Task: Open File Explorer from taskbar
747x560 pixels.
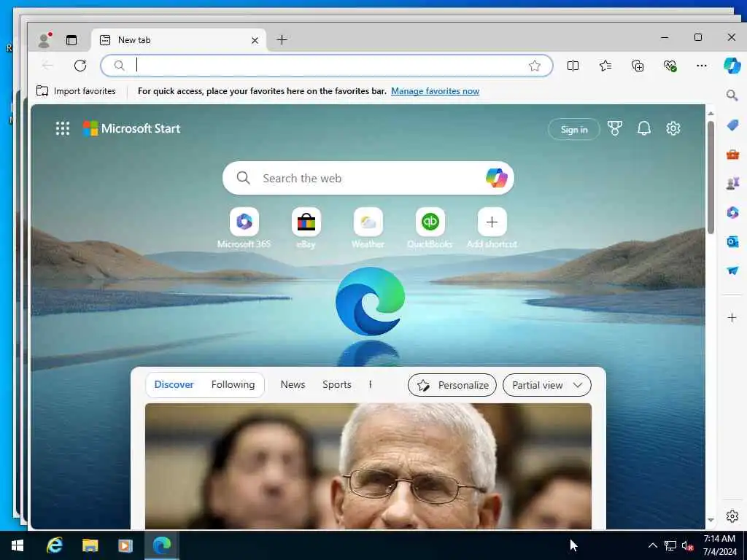Action: click(90, 545)
